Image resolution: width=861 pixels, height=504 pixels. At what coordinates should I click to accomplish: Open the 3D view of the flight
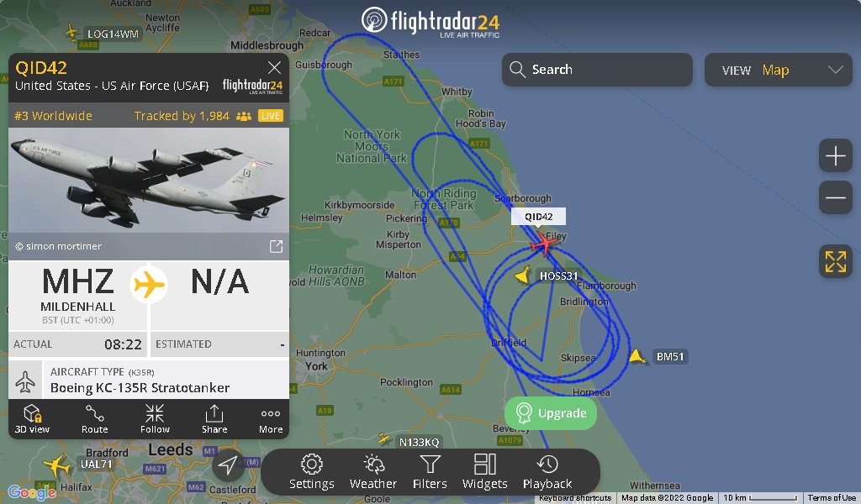pos(33,419)
